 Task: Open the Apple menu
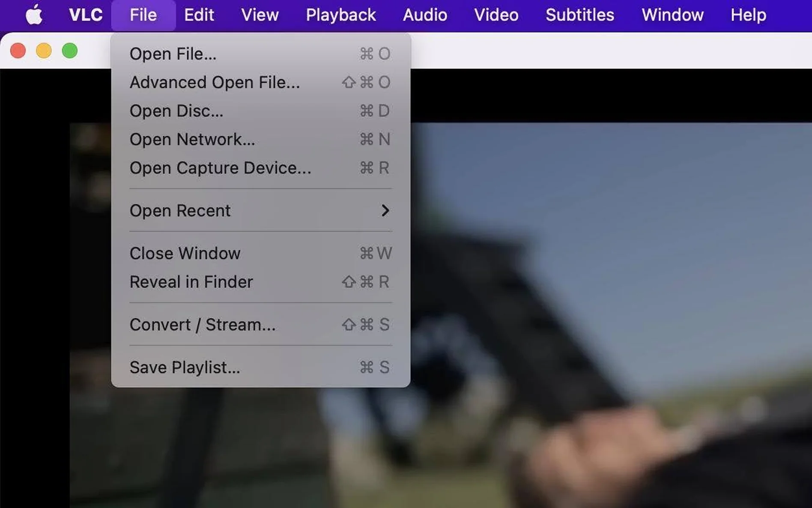tap(34, 15)
